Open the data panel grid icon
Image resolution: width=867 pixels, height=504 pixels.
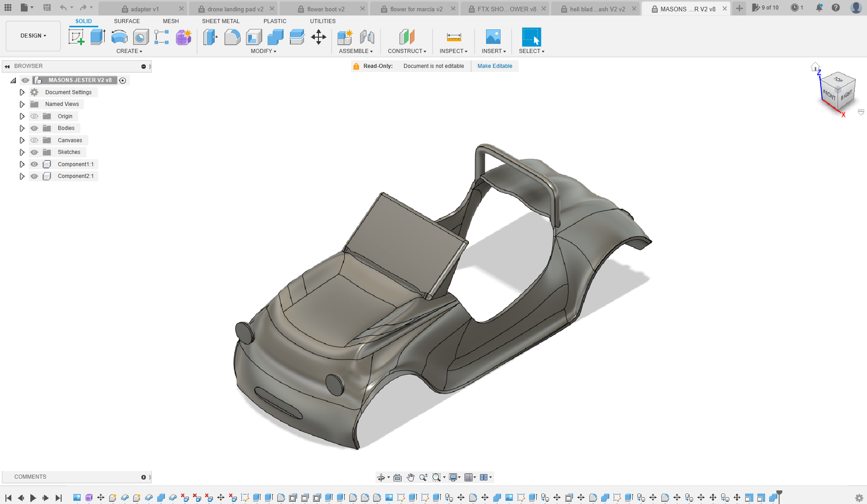click(x=8, y=7)
